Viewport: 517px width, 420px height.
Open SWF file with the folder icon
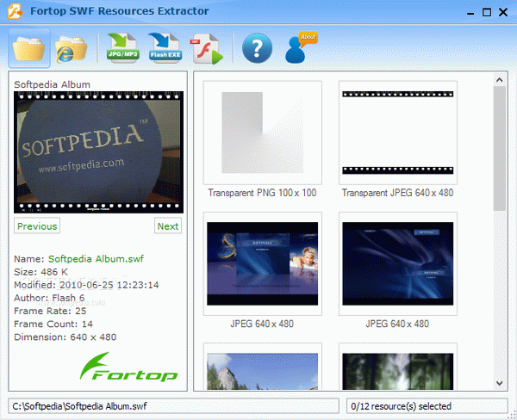[x=29, y=48]
